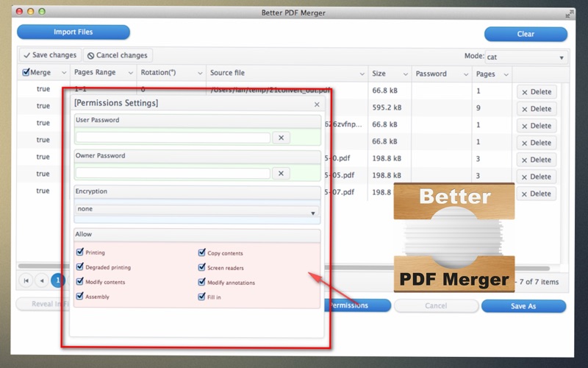Delete the row ending in 5-07.pdf
This screenshot has width=588, height=368.
[x=537, y=194]
